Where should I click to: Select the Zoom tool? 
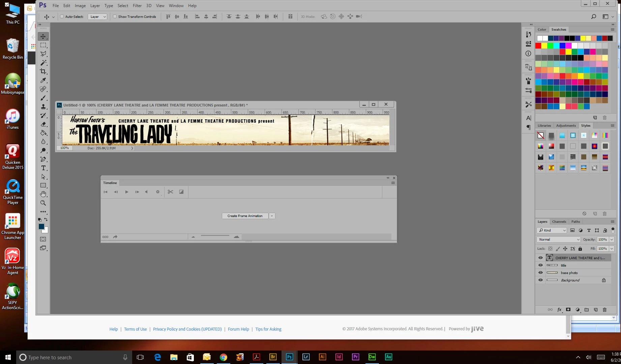43,203
